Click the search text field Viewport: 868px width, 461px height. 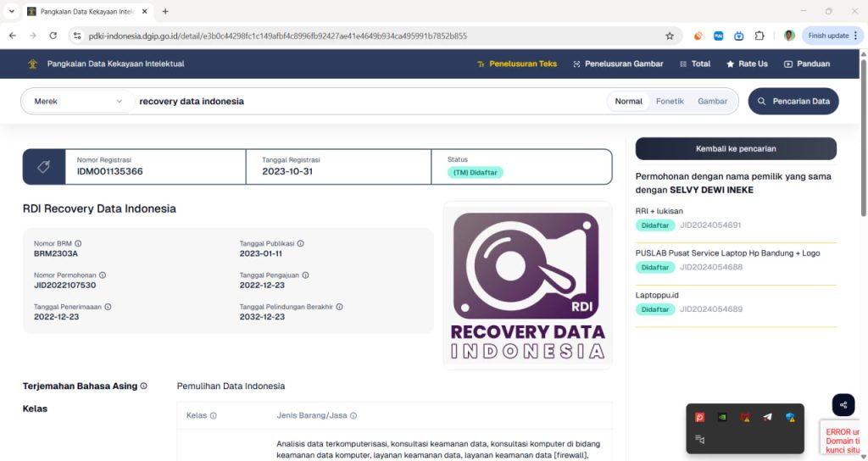point(370,102)
